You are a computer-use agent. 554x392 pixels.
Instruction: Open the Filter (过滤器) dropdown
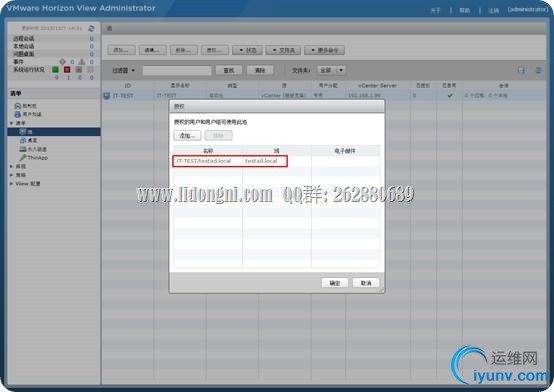123,70
